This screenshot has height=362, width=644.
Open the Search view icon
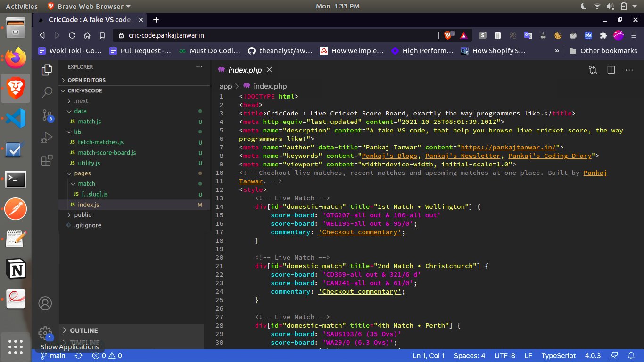point(47,92)
